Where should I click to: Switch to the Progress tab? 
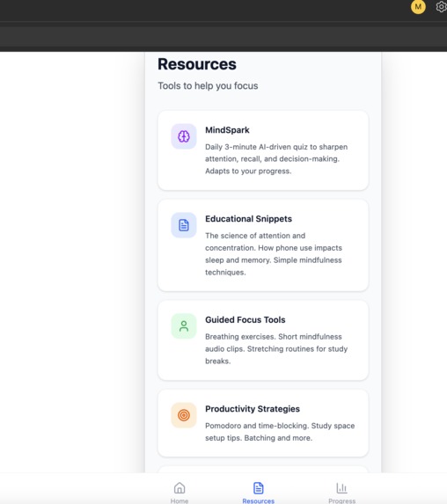click(x=341, y=493)
